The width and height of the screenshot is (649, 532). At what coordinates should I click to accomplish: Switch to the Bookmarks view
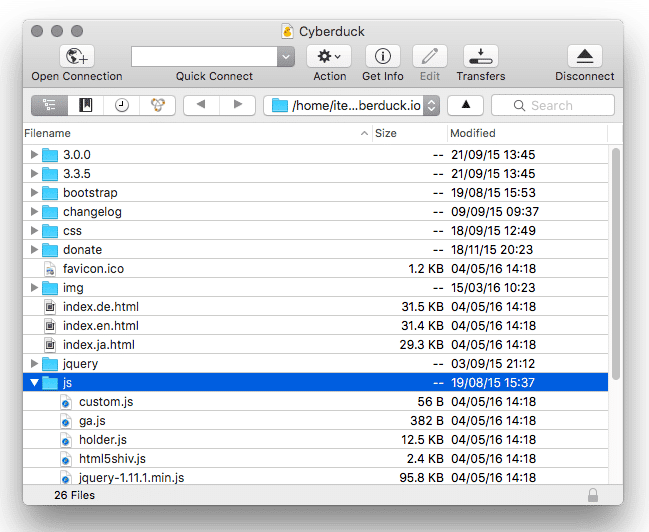pyautogui.click(x=86, y=105)
